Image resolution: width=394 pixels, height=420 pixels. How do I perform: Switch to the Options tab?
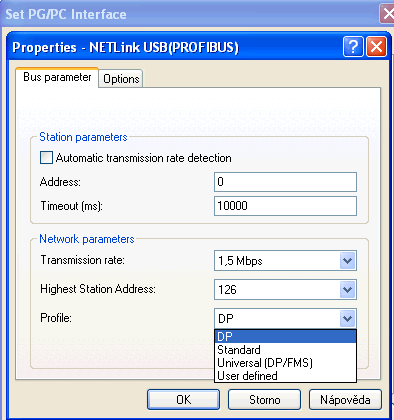click(121, 79)
